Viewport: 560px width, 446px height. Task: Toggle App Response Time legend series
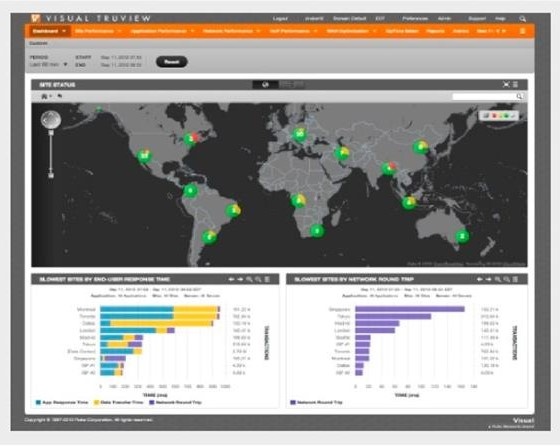(x=62, y=402)
